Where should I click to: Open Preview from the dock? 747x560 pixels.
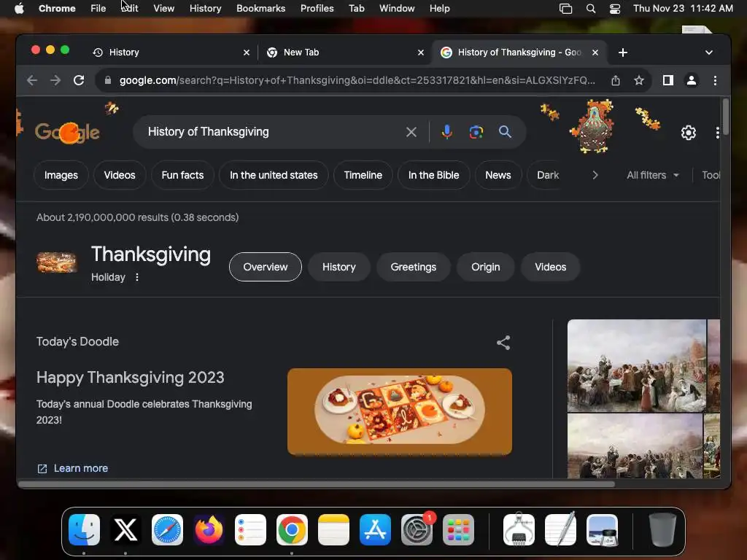coord(602,529)
